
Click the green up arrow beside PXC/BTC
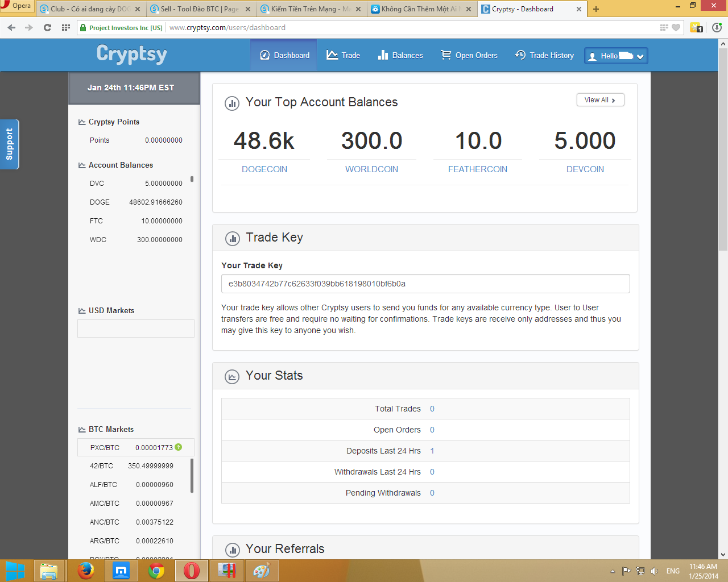click(x=179, y=447)
